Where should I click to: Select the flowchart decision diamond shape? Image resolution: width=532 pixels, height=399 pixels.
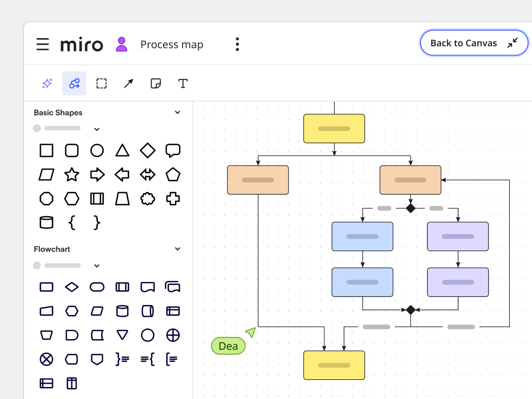72,287
